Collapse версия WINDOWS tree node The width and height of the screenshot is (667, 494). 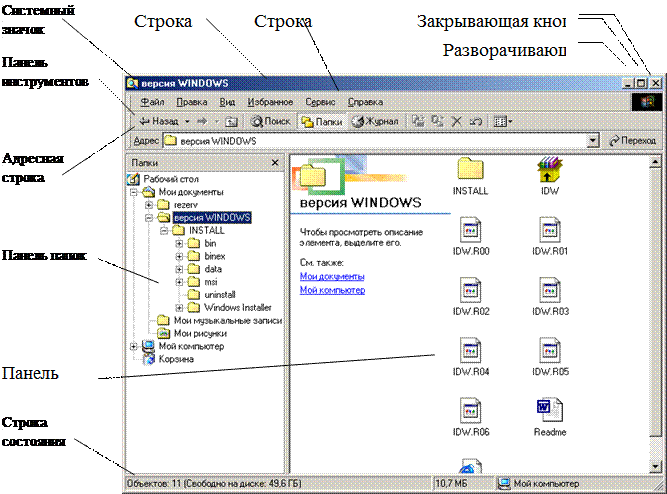coord(149,218)
